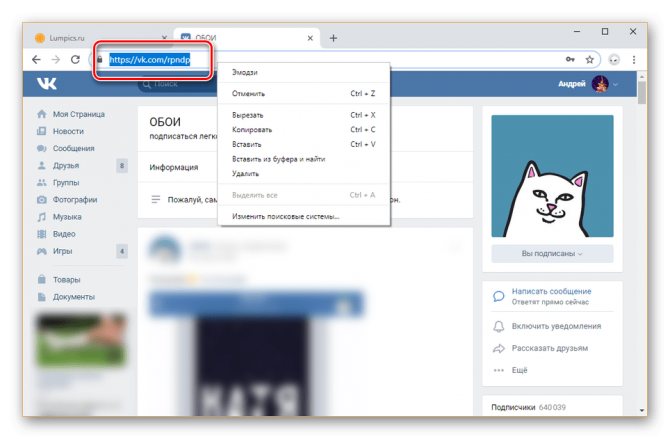
Task: Click the gamepad icon beside Игры
Action: pos(41,251)
